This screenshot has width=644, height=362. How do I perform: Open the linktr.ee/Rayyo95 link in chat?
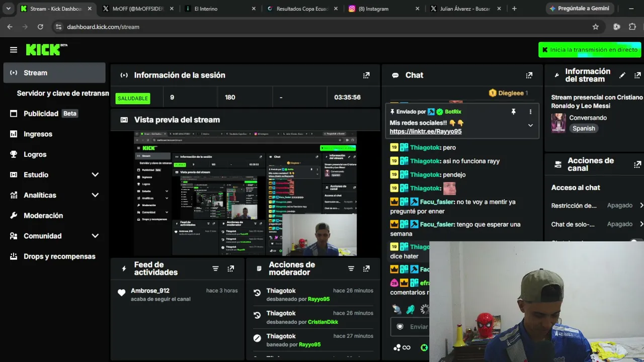click(426, 131)
